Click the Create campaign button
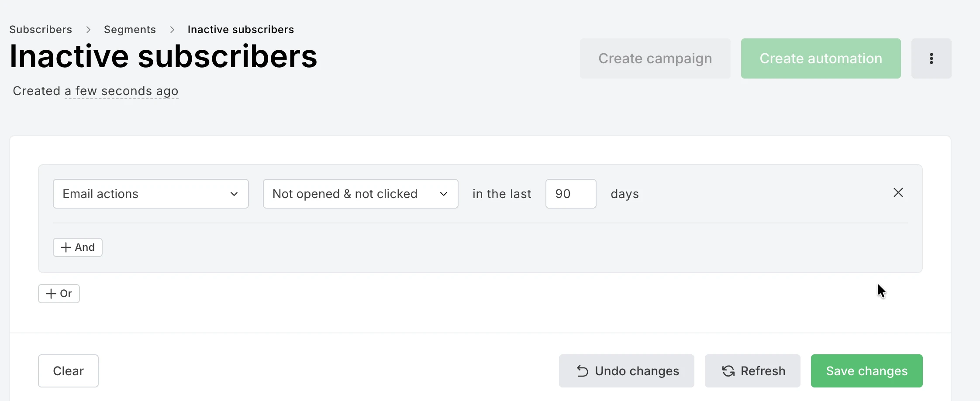 click(655, 58)
